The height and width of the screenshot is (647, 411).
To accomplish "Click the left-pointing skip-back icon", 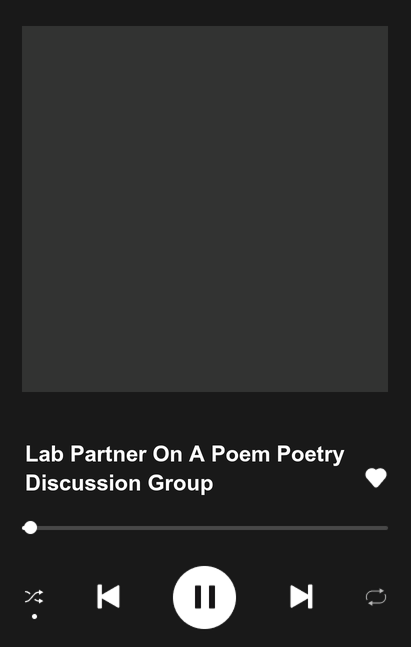I will coord(108,597).
